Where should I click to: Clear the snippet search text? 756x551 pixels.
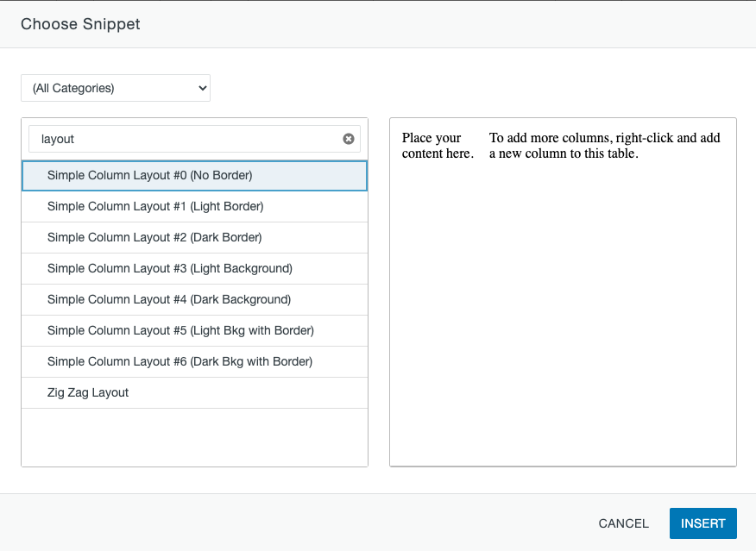coord(349,139)
